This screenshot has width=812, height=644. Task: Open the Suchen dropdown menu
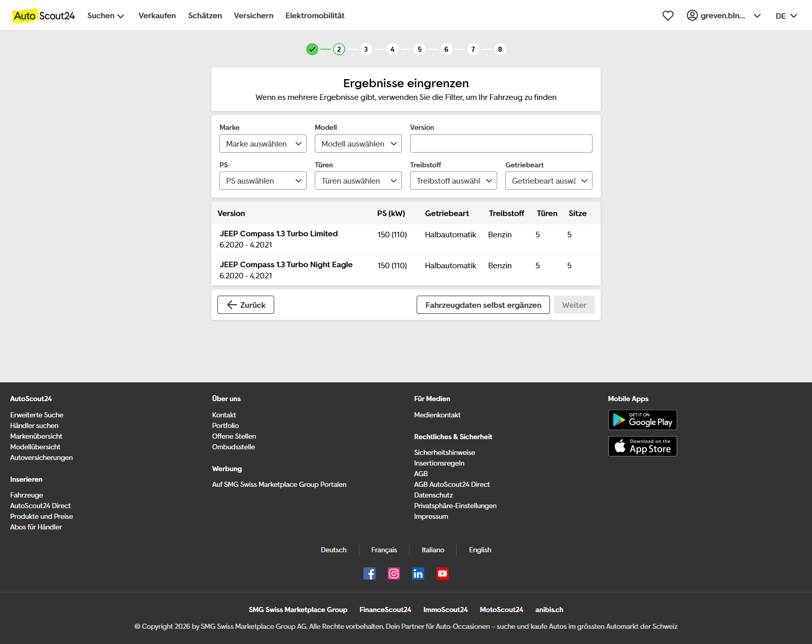click(105, 16)
